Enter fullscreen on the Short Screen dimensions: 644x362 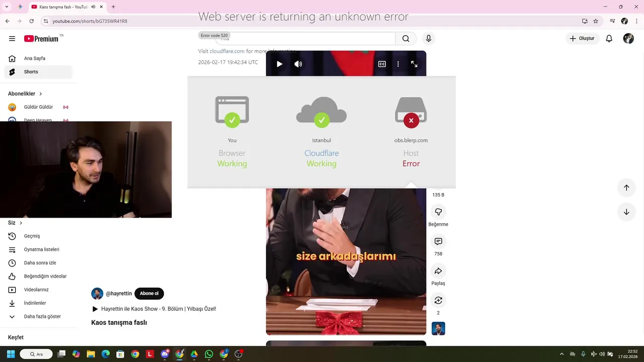pyautogui.click(x=414, y=64)
